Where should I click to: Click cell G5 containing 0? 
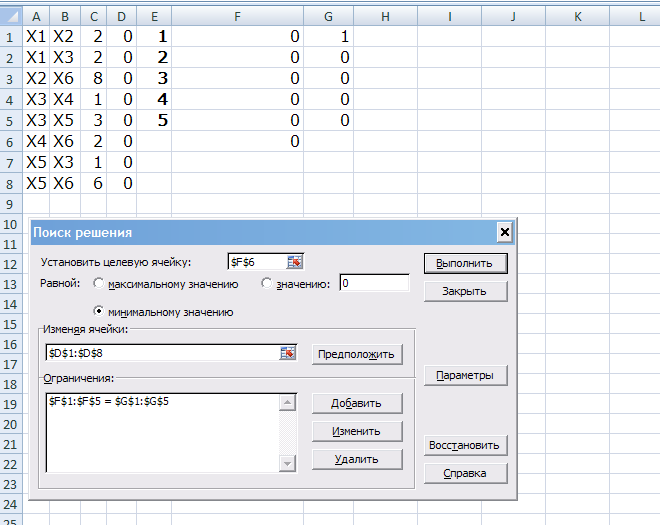[x=329, y=120]
